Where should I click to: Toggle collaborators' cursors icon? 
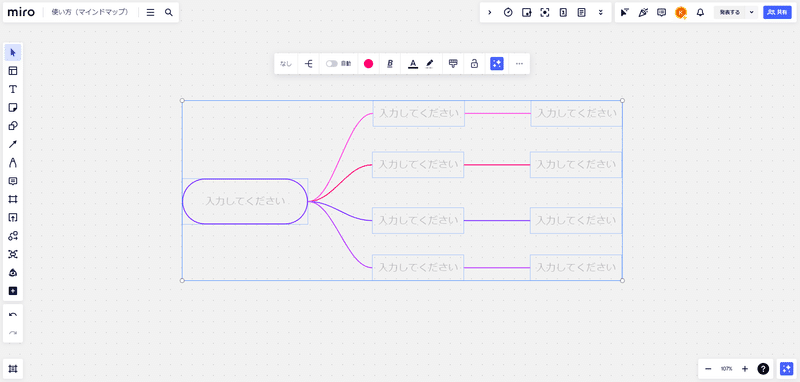click(x=624, y=12)
